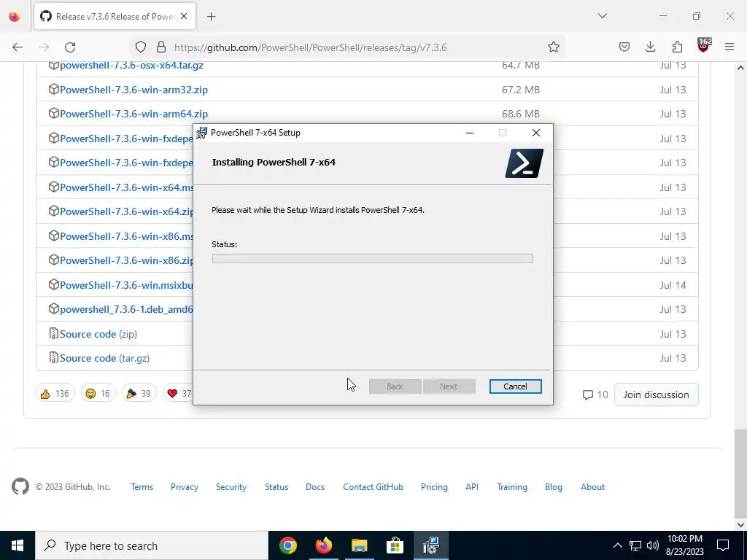Open the About footer link
Image resolution: width=747 pixels, height=560 pixels.
(592, 487)
